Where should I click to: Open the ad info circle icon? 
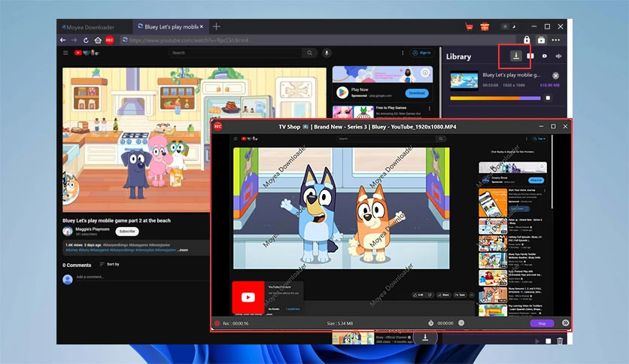tap(425, 72)
